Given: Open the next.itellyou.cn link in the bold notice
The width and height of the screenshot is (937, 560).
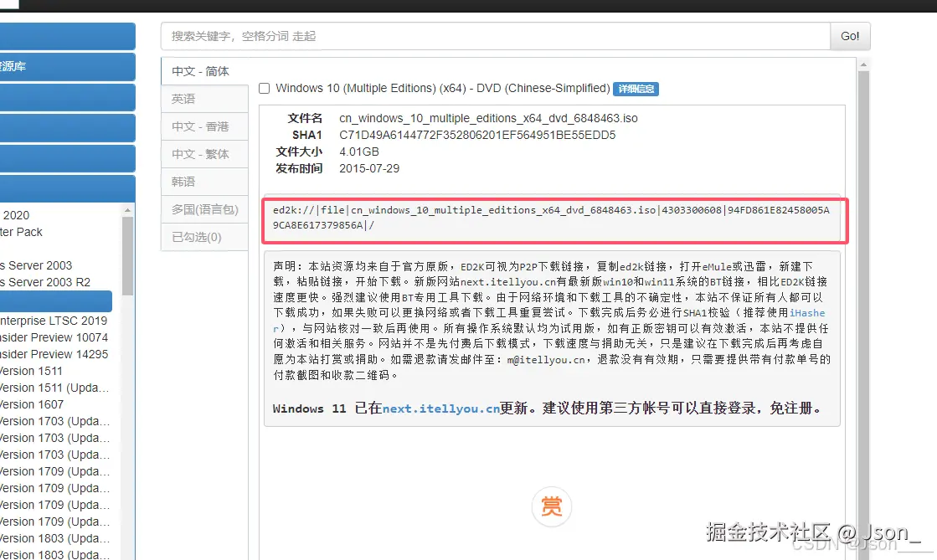Looking at the screenshot, I should [x=441, y=408].
